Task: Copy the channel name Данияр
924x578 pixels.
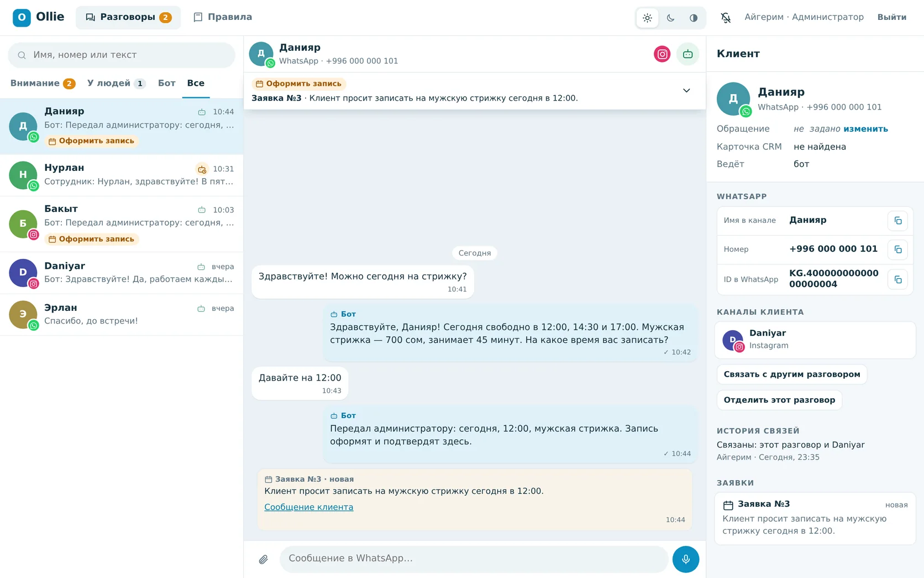Action: [897, 221]
